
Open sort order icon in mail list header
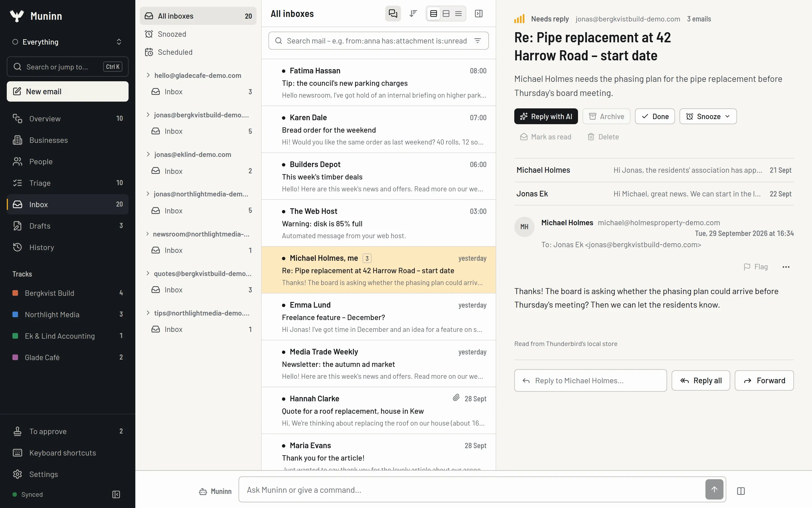(x=413, y=14)
